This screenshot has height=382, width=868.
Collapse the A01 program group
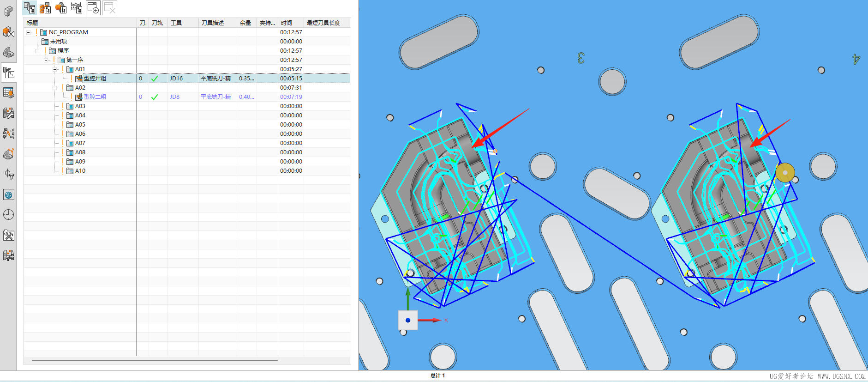pyautogui.click(x=55, y=69)
